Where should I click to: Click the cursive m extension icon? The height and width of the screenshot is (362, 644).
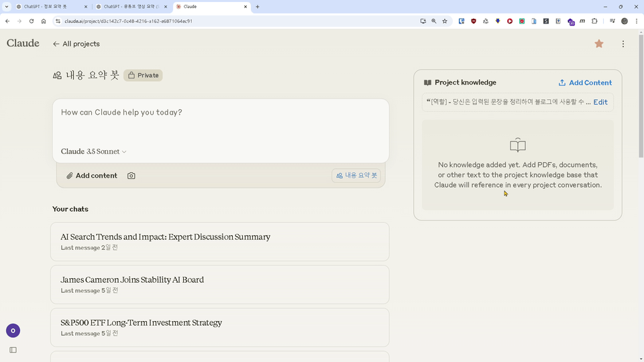582,21
